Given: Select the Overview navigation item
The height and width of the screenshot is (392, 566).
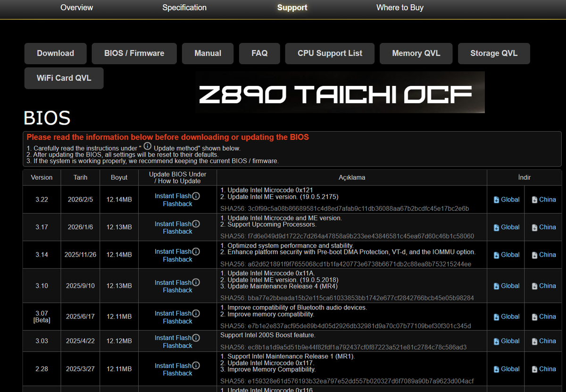Looking at the screenshot, I should pyautogui.click(x=76, y=8).
